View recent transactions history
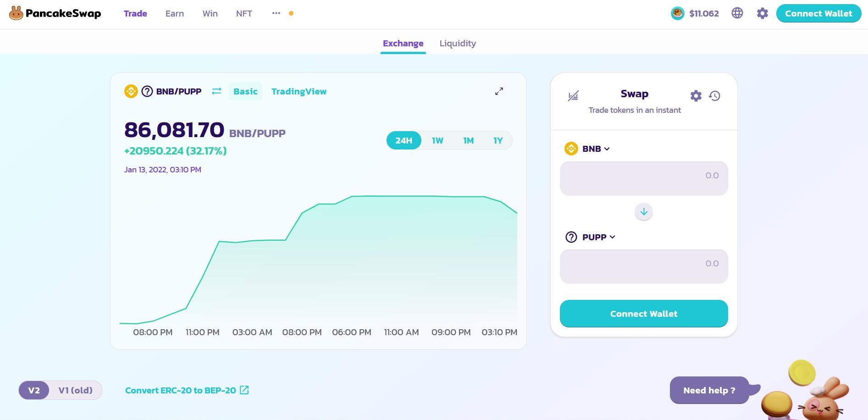Viewport: 868px width, 420px height. tap(714, 96)
